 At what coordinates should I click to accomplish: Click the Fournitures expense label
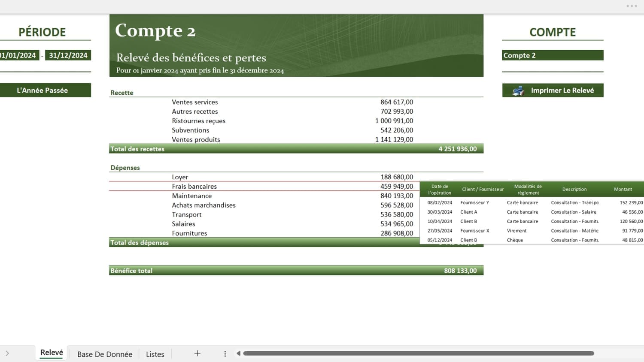pyautogui.click(x=189, y=233)
